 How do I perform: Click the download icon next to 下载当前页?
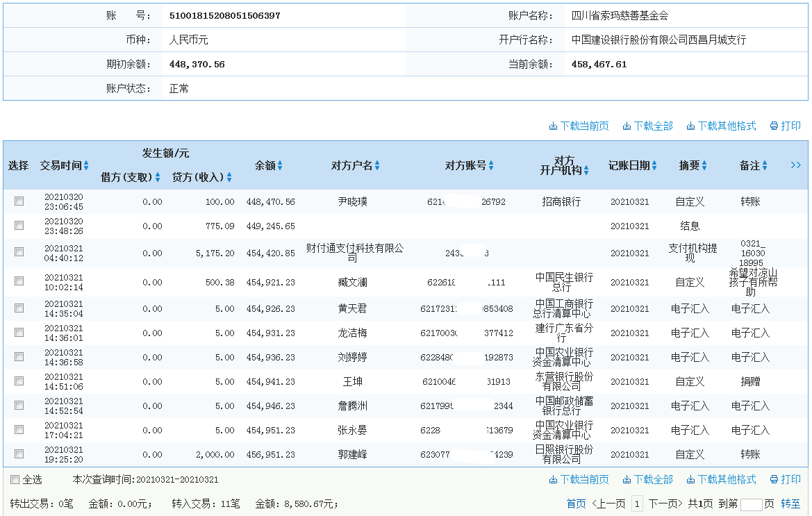pyautogui.click(x=554, y=126)
